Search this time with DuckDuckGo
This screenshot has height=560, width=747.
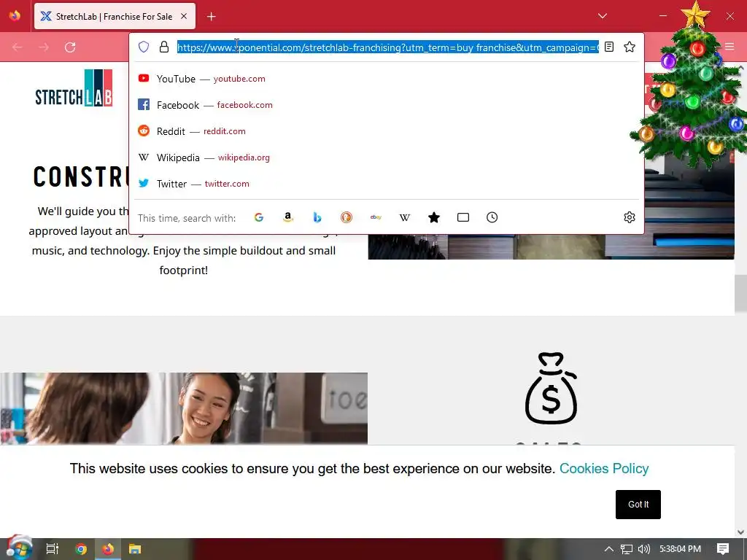click(x=347, y=217)
